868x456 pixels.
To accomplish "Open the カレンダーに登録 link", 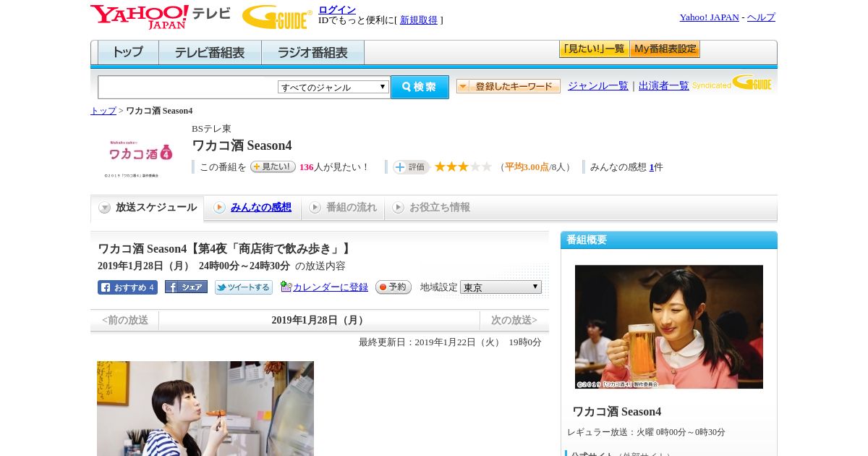I will tap(331, 287).
